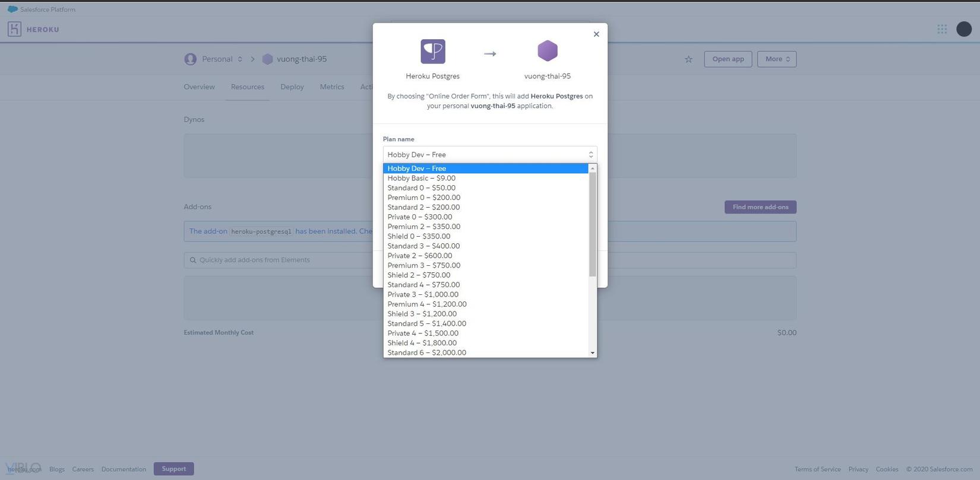
Task: Open the Blogs footer link
Action: click(x=57, y=469)
